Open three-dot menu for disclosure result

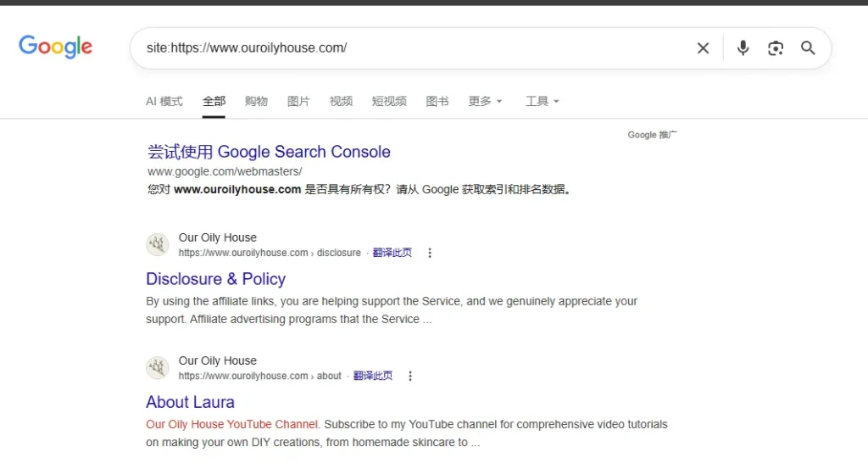pyautogui.click(x=430, y=253)
